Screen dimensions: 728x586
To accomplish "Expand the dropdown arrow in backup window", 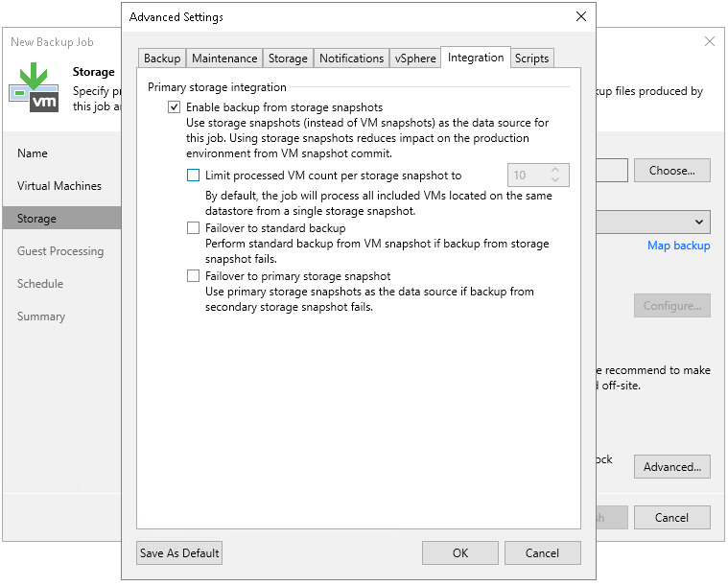I will click(x=699, y=222).
